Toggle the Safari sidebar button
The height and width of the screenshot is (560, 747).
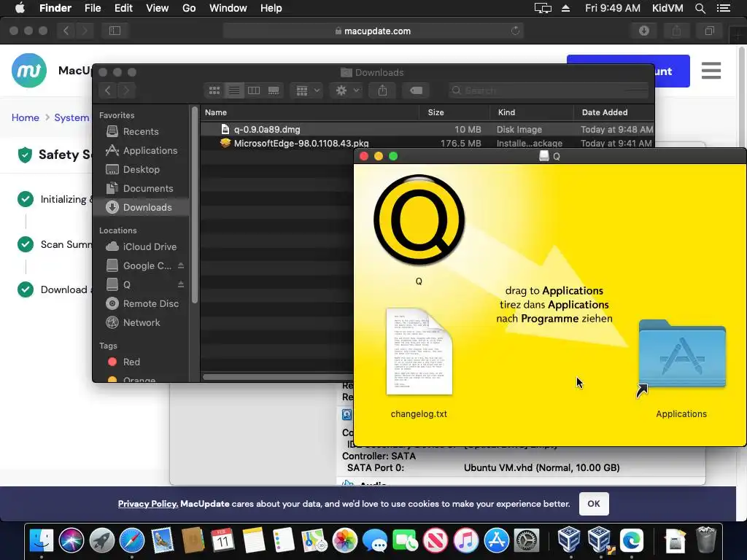click(115, 31)
